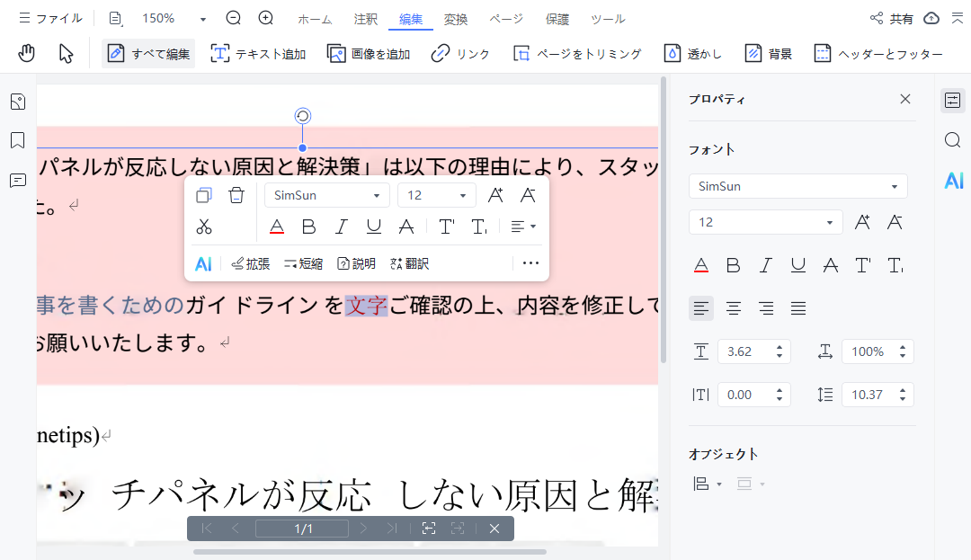Cut selection with scissors icon
The width and height of the screenshot is (971, 560).
click(x=204, y=227)
